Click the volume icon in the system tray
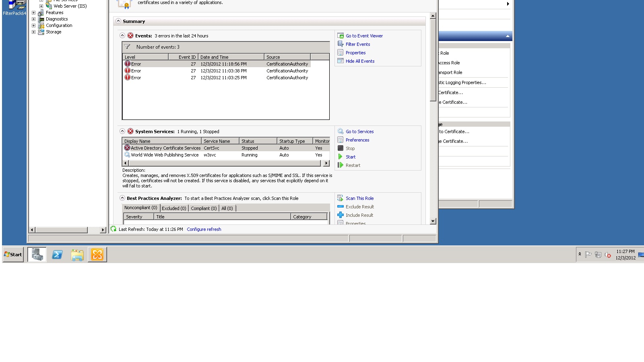 pyautogui.click(x=608, y=255)
